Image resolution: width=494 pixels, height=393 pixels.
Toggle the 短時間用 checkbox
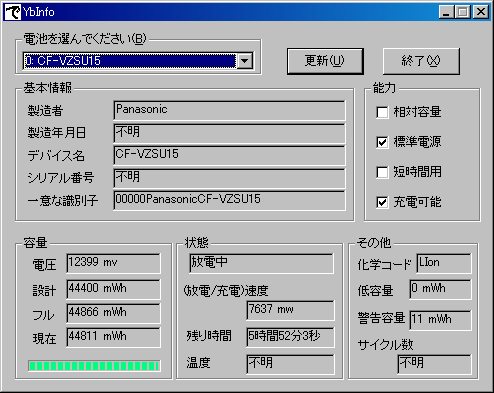pos(382,172)
